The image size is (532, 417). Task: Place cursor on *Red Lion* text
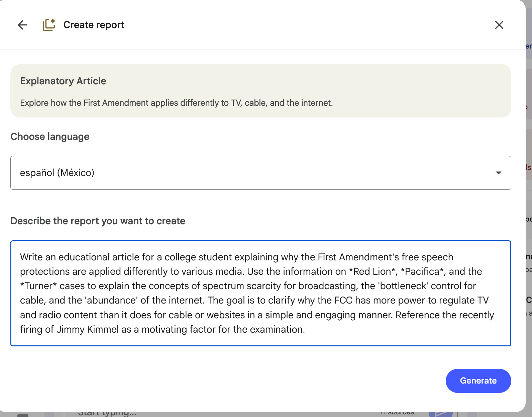[x=373, y=271]
